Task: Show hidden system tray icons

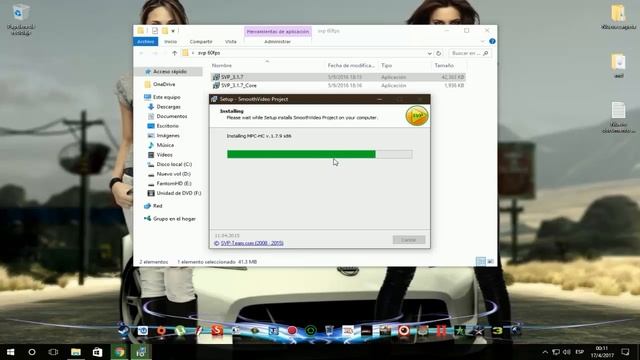Action: point(545,352)
